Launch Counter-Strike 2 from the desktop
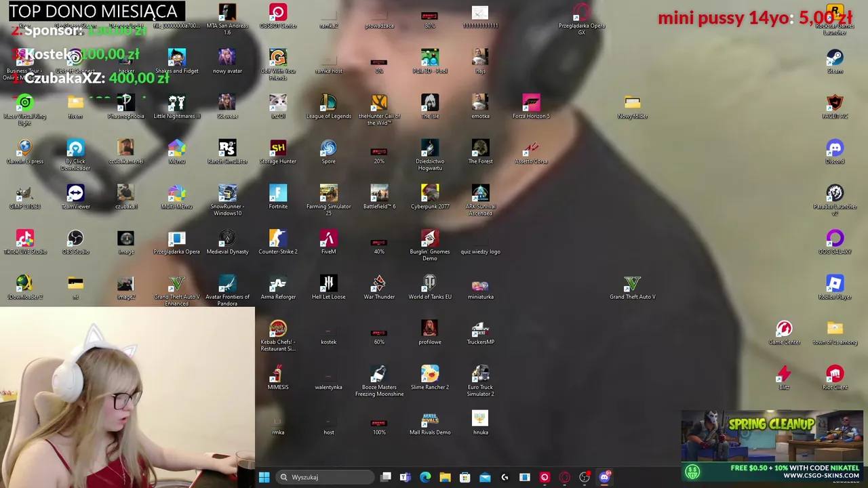 pos(278,239)
